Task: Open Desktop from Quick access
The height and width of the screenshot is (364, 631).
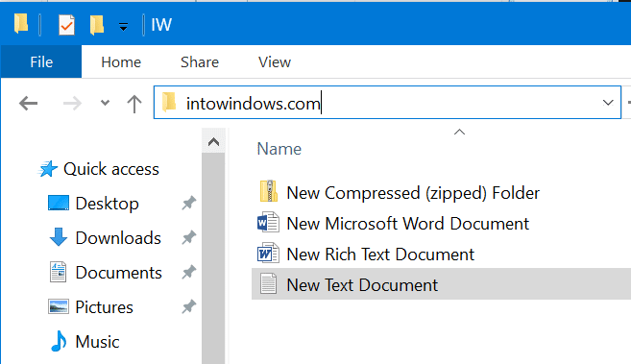Action: [107, 204]
